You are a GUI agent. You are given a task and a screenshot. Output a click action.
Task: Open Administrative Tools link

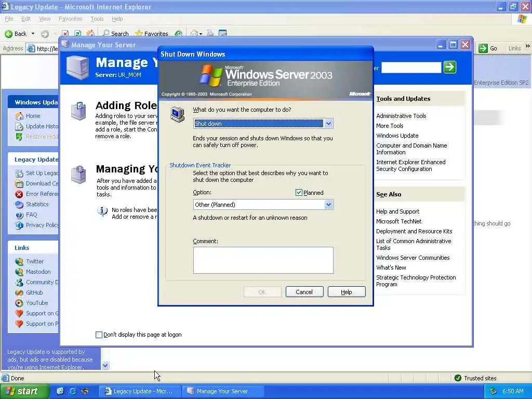[x=401, y=116]
